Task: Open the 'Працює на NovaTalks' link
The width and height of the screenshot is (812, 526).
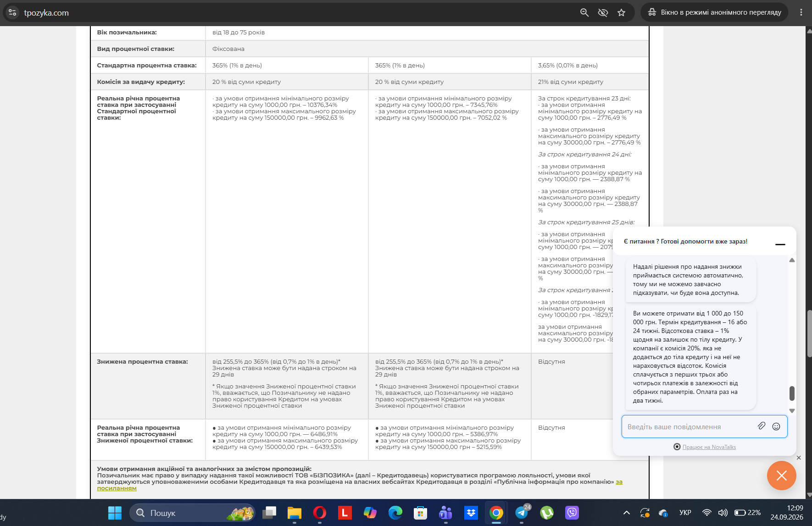Action: [x=709, y=447]
